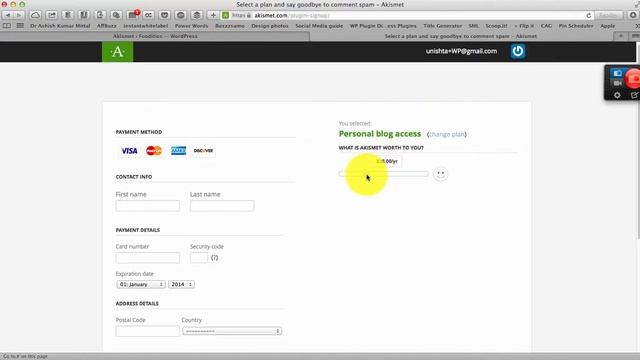Click the recorder camera icon
This screenshot has height=360, width=640.
(x=617, y=83)
